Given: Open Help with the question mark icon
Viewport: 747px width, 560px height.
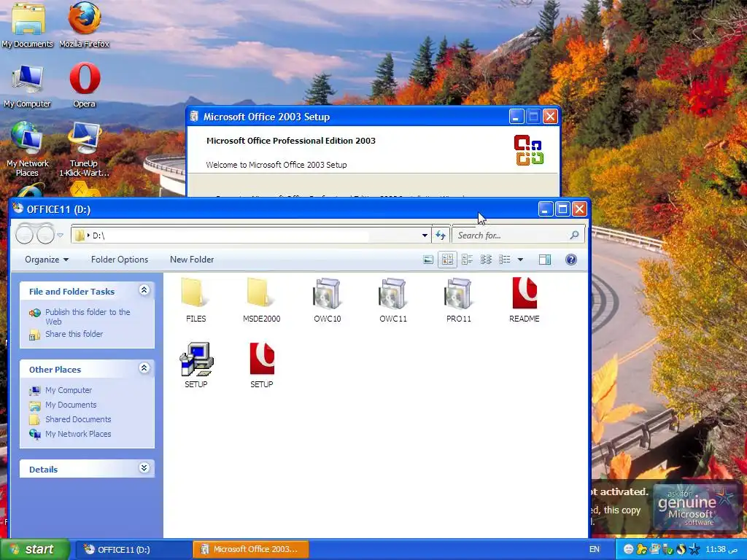Looking at the screenshot, I should pyautogui.click(x=570, y=260).
